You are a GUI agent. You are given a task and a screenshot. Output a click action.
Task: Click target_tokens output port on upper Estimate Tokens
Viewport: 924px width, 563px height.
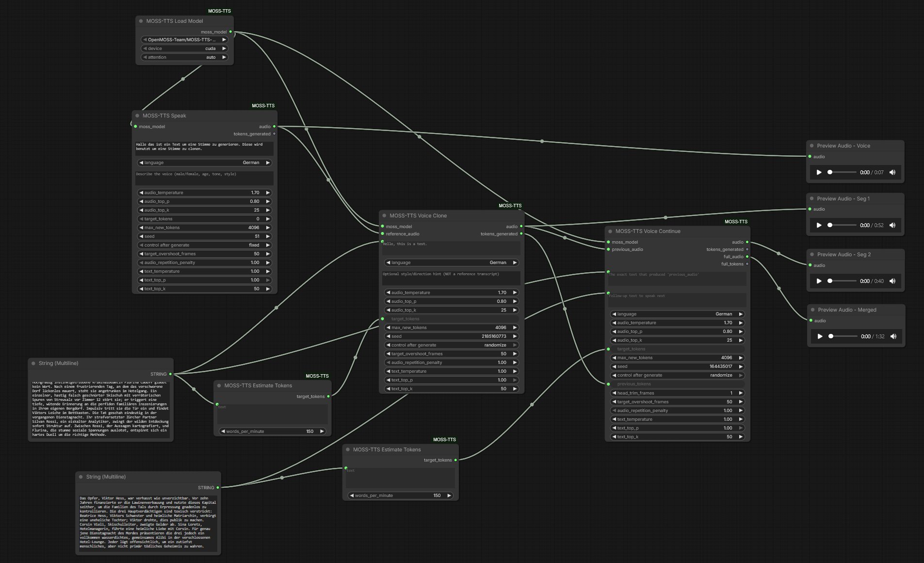click(x=328, y=397)
